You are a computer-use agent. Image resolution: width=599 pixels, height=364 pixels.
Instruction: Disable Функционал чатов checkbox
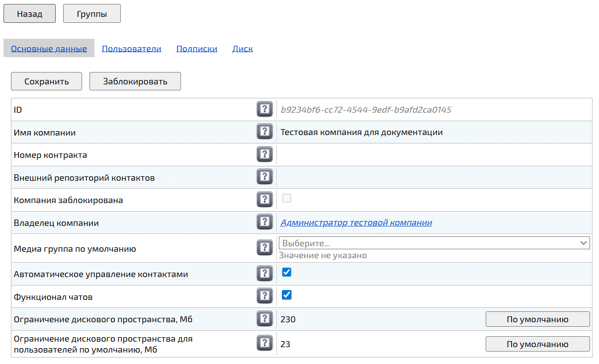pyautogui.click(x=287, y=295)
